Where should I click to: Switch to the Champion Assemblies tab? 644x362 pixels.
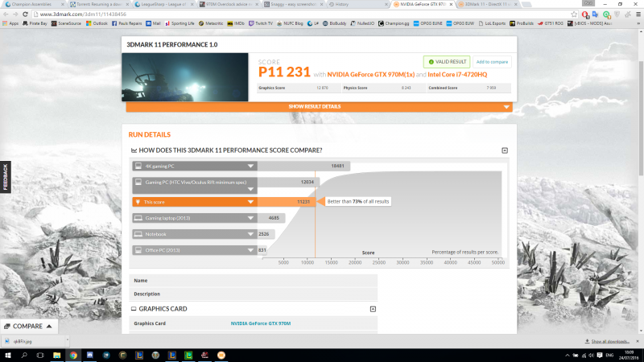point(34,4)
